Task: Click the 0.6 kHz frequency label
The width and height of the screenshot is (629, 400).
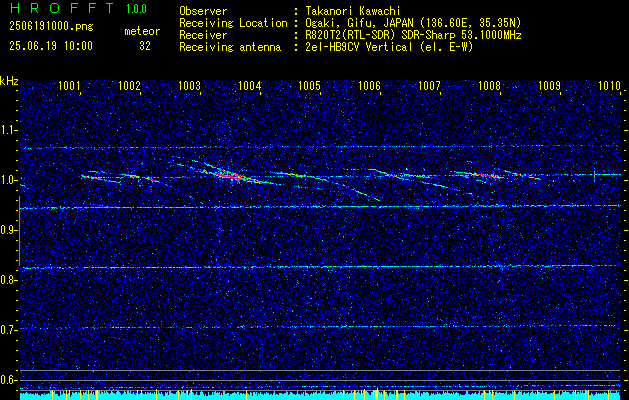Action: coord(9,380)
